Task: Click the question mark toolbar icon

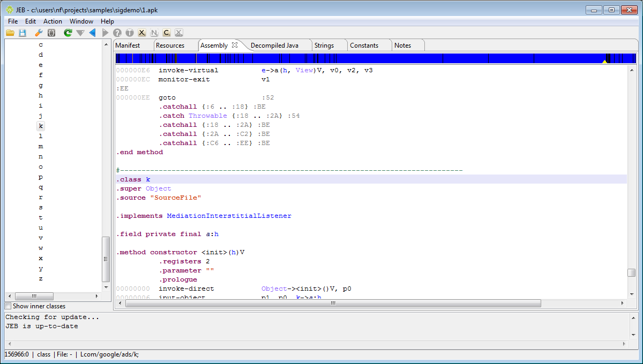Action: click(117, 33)
